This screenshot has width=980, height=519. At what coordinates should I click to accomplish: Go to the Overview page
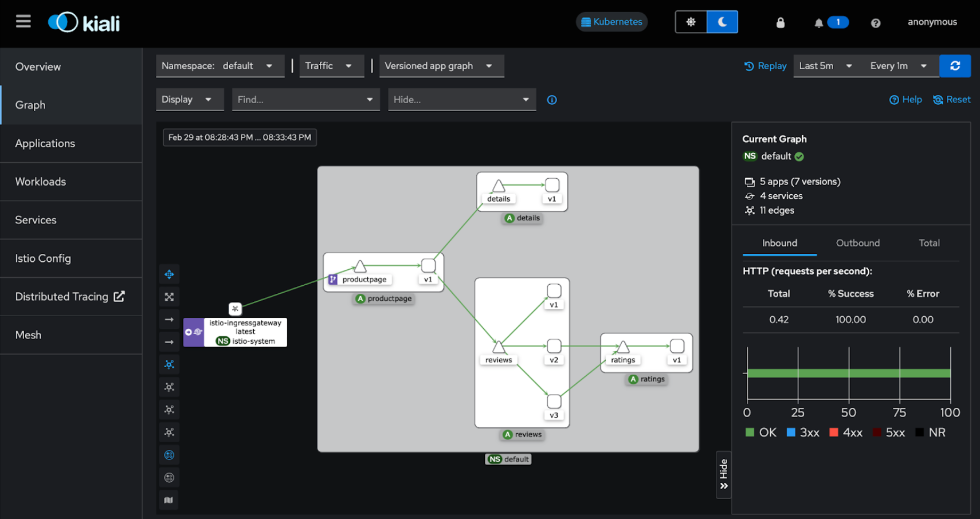click(x=71, y=66)
